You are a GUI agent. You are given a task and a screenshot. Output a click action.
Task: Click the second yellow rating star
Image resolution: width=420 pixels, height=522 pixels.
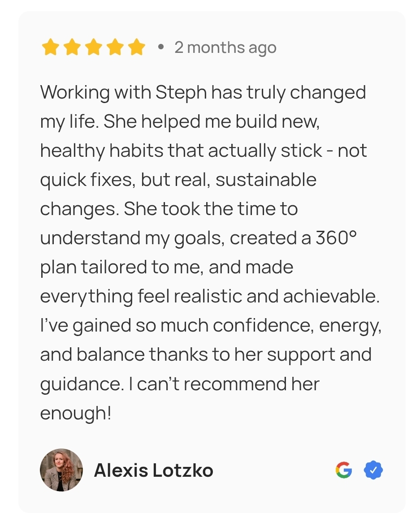(x=72, y=47)
